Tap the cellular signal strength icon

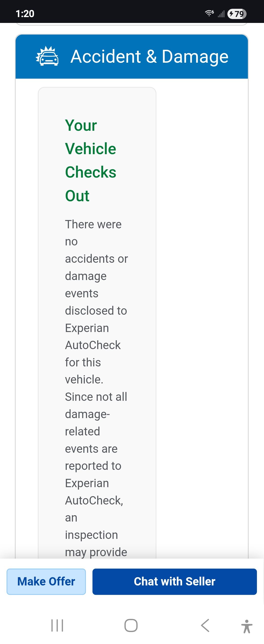(x=221, y=14)
